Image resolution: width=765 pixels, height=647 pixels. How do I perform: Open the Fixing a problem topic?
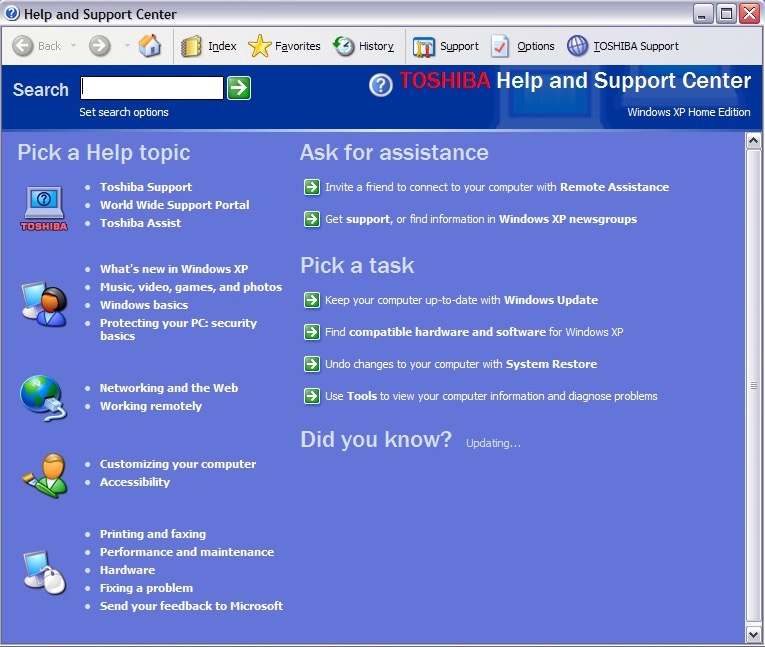pyautogui.click(x=146, y=588)
